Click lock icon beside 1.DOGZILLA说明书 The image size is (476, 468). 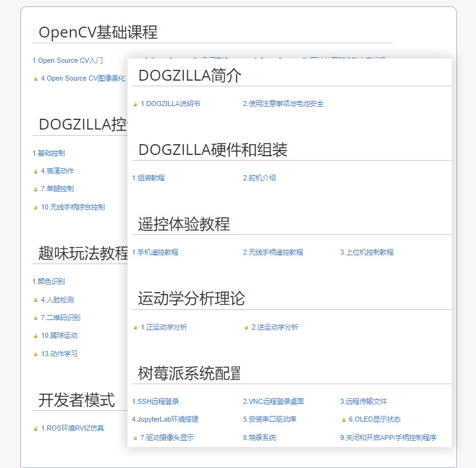pos(135,104)
